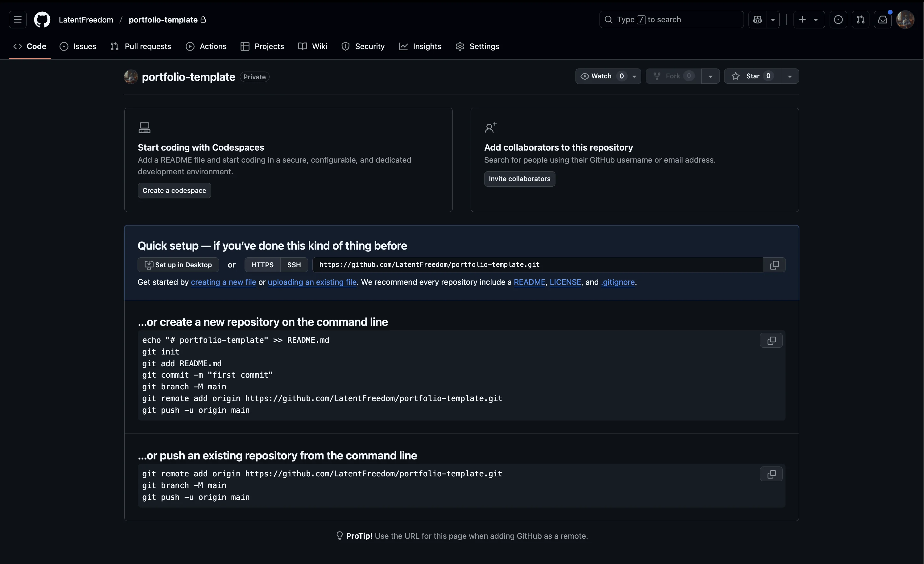This screenshot has width=924, height=564.
Task: Switch clone URL to HTTPS
Action: [x=262, y=264]
